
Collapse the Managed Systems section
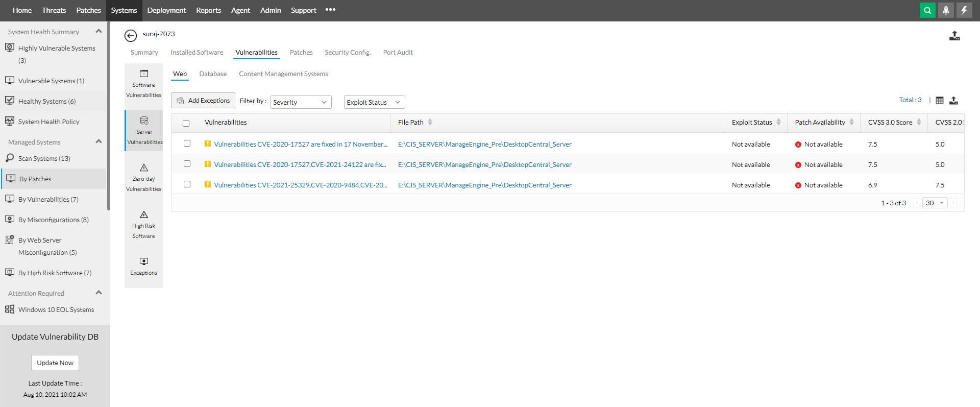coord(99,142)
